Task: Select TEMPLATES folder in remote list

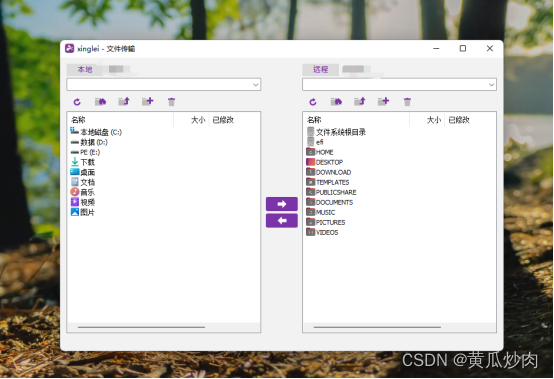Action: pyautogui.click(x=328, y=182)
